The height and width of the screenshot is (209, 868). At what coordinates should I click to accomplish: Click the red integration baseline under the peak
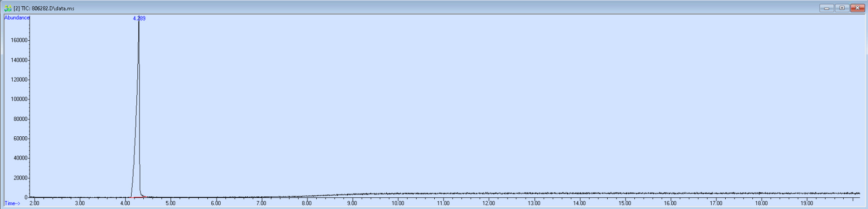[138, 197]
